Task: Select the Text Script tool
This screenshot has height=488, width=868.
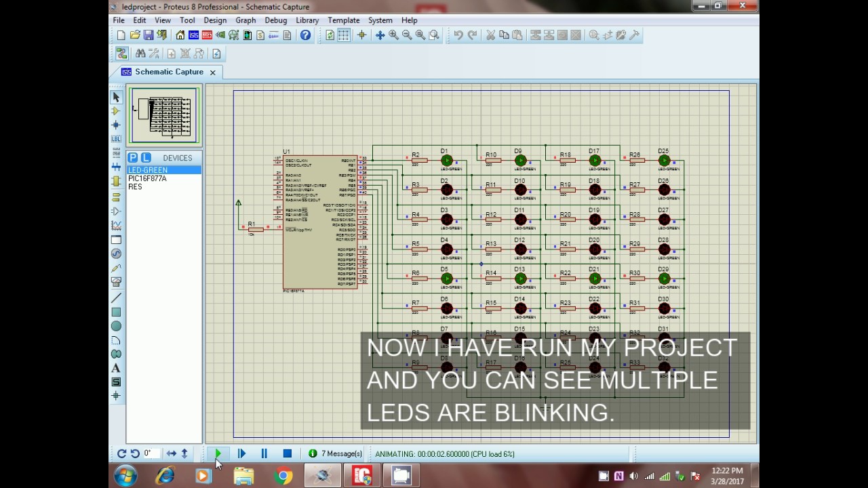Action: point(116,154)
